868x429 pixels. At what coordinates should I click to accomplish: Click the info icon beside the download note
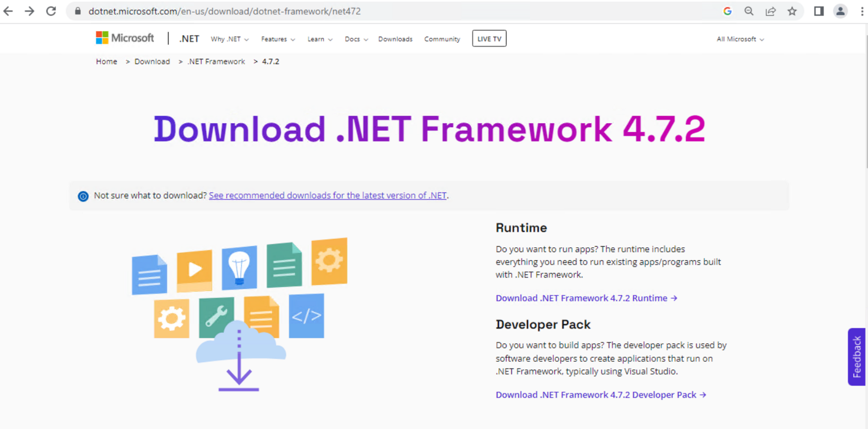83,196
